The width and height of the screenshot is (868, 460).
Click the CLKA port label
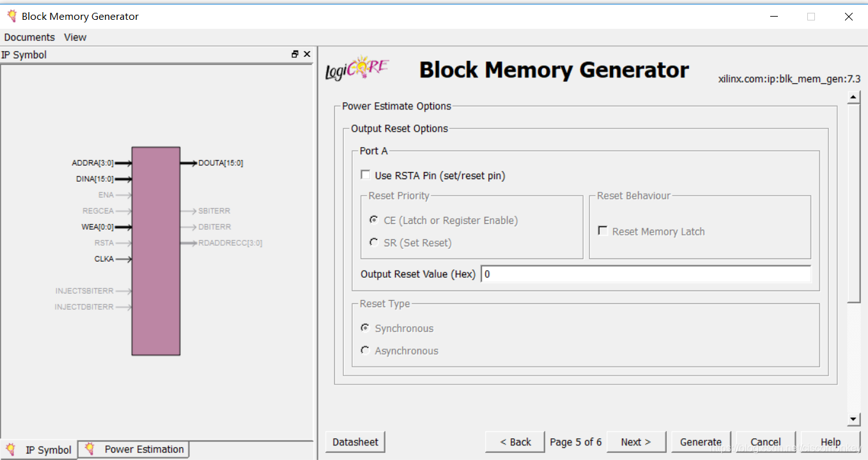(x=104, y=259)
